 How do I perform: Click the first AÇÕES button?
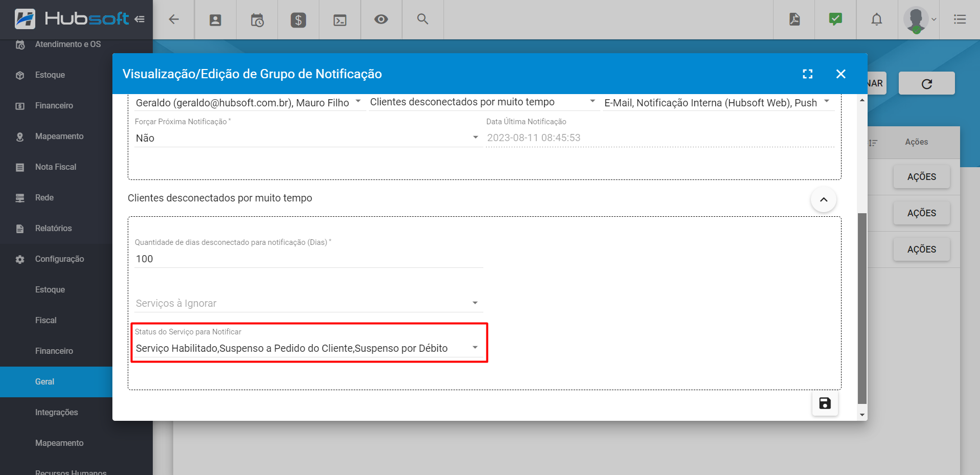921,177
